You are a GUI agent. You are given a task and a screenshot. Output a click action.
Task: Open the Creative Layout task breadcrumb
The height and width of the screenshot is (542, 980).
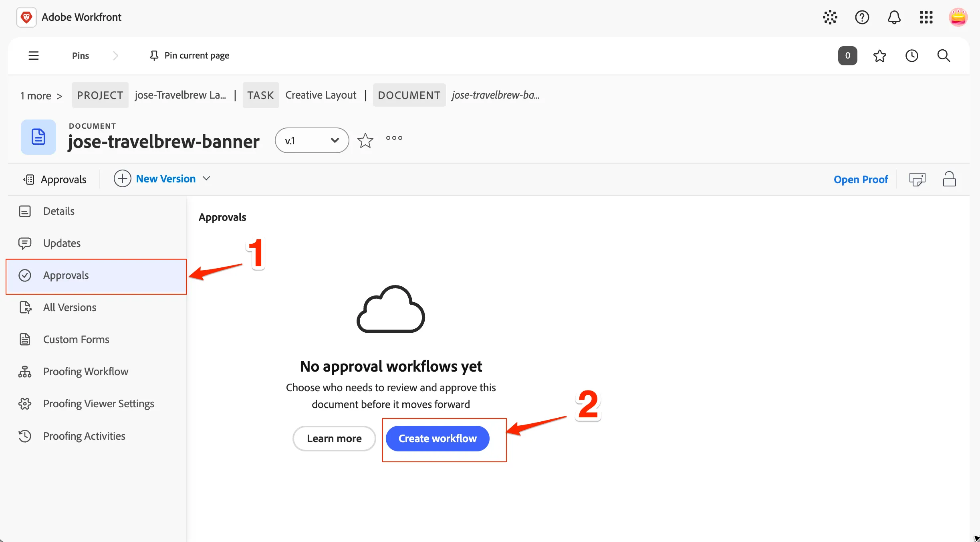pos(321,95)
